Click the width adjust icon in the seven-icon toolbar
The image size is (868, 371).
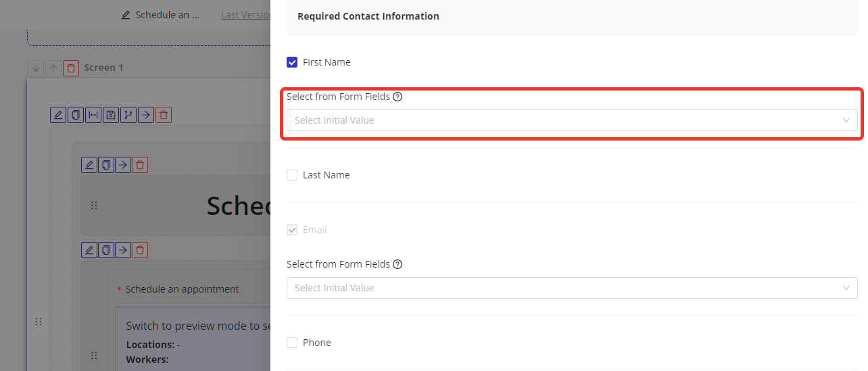93,115
